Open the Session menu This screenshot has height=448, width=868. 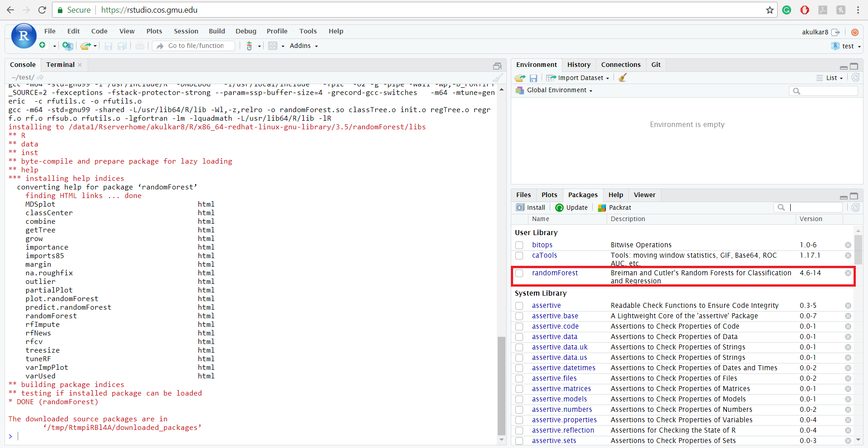click(186, 31)
